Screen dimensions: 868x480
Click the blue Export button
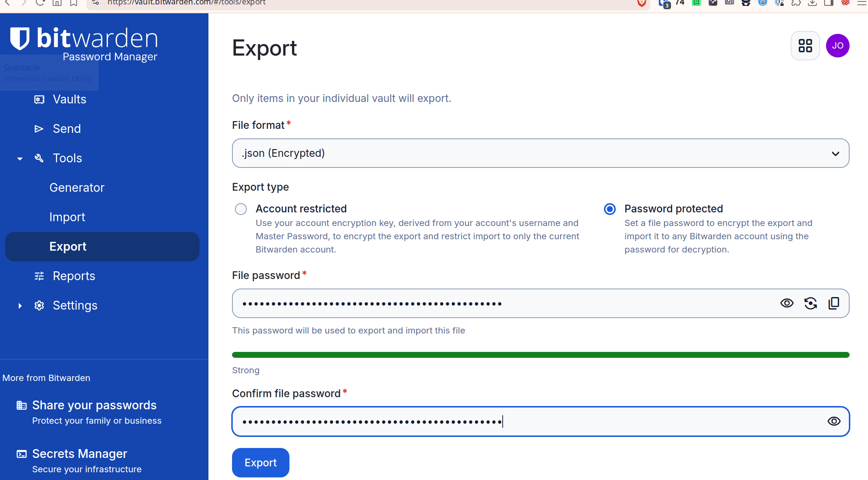pyautogui.click(x=260, y=463)
